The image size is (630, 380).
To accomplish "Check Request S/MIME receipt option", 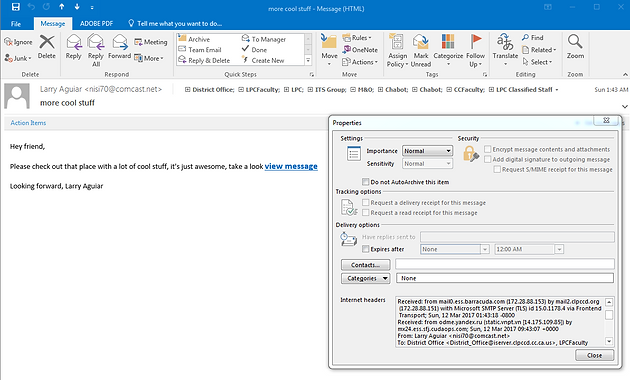I will pyautogui.click(x=497, y=169).
